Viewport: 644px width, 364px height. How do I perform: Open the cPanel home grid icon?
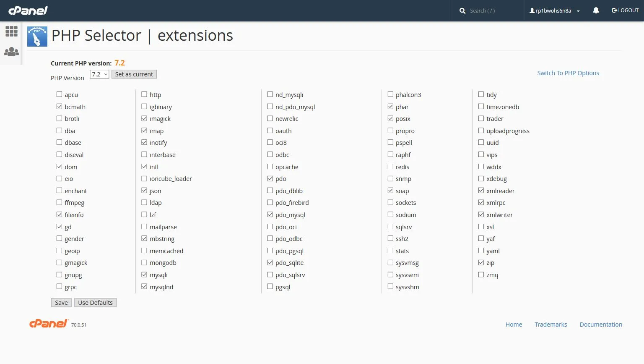[x=11, y=31]
